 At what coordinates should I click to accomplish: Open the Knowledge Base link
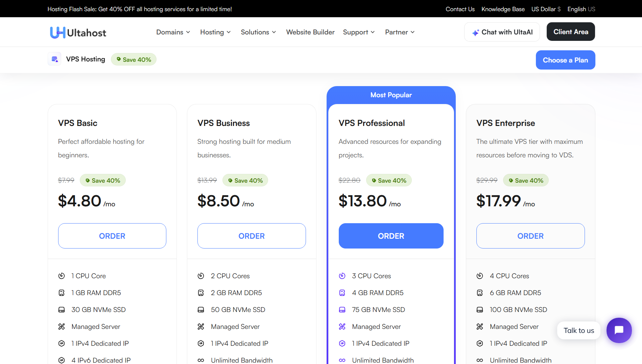[x=503, y=9]
